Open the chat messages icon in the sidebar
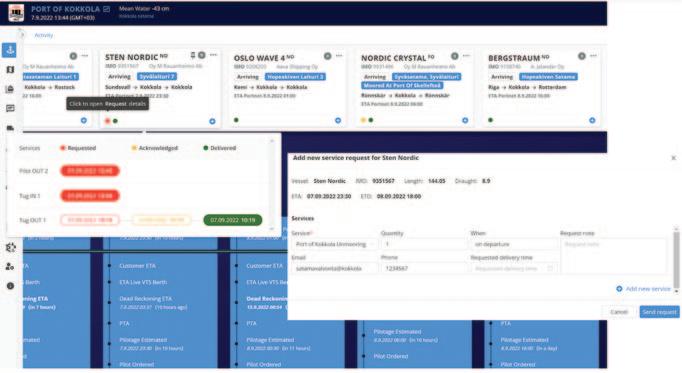Screen dimensions: 682x373 tap(10, 108)
